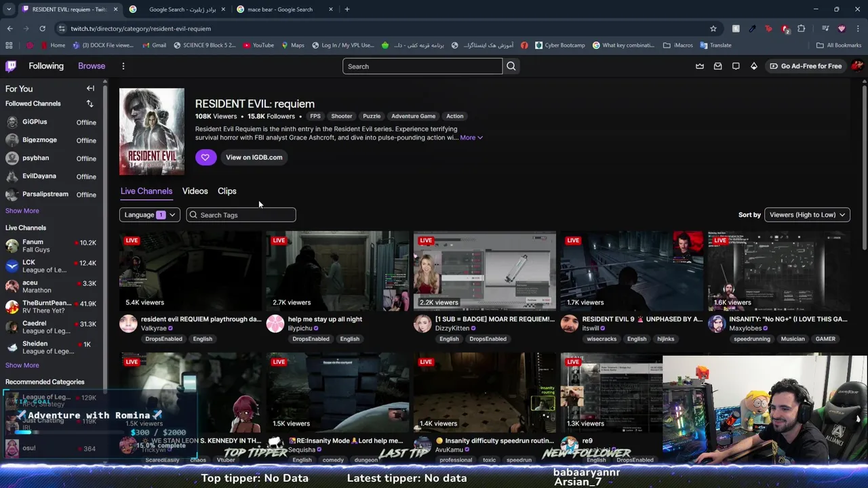Open Fanum live channel in sidebar
The width and height of the screenshot is (868, 488).
click(x=51, y=245)
